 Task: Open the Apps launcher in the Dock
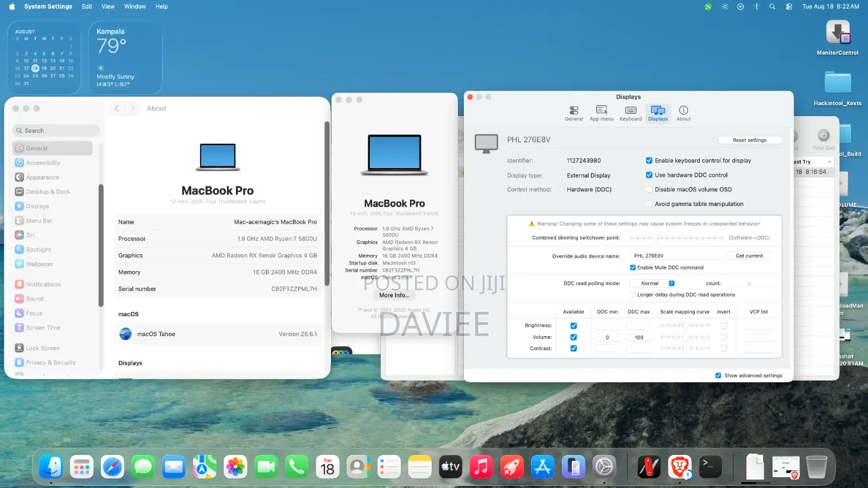[x=81, y=467]
